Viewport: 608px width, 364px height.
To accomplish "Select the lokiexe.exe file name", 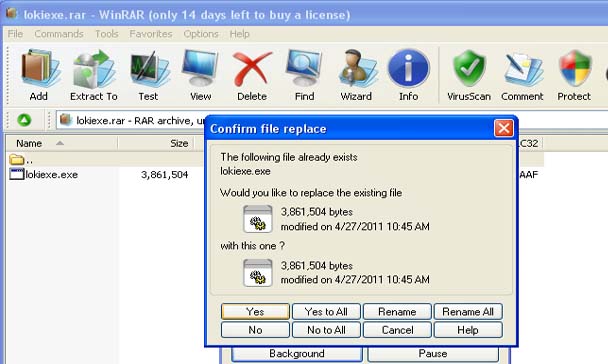I will point(52,174).
